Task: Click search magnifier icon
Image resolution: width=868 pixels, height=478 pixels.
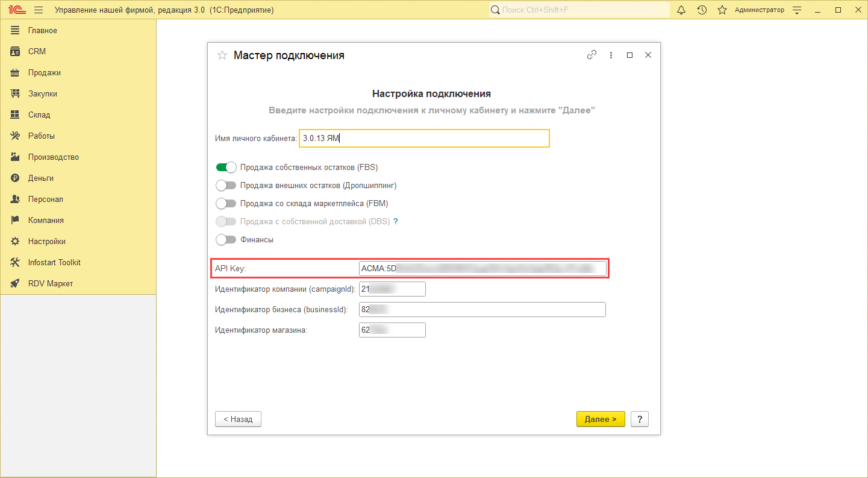Action: 495,10
